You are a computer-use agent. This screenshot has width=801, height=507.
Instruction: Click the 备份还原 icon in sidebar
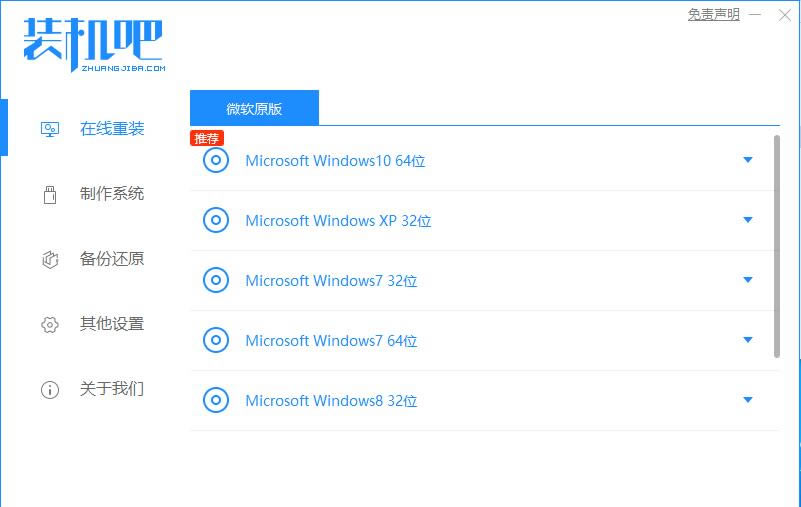(50, 259)
